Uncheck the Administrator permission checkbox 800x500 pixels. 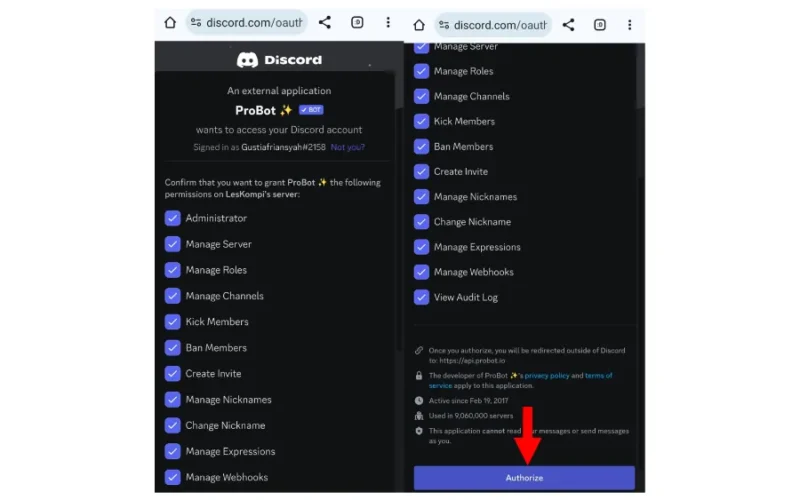pos(172,218)
